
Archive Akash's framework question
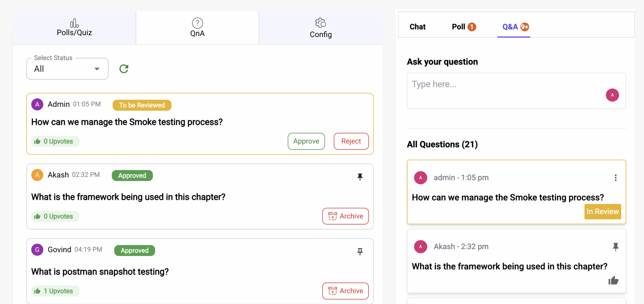tap(345, 216)
